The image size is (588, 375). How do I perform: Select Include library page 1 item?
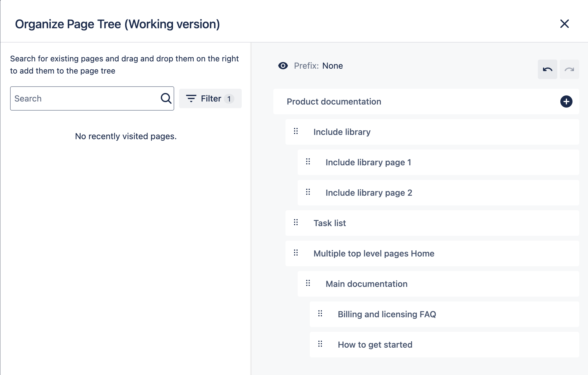[368, 162]
